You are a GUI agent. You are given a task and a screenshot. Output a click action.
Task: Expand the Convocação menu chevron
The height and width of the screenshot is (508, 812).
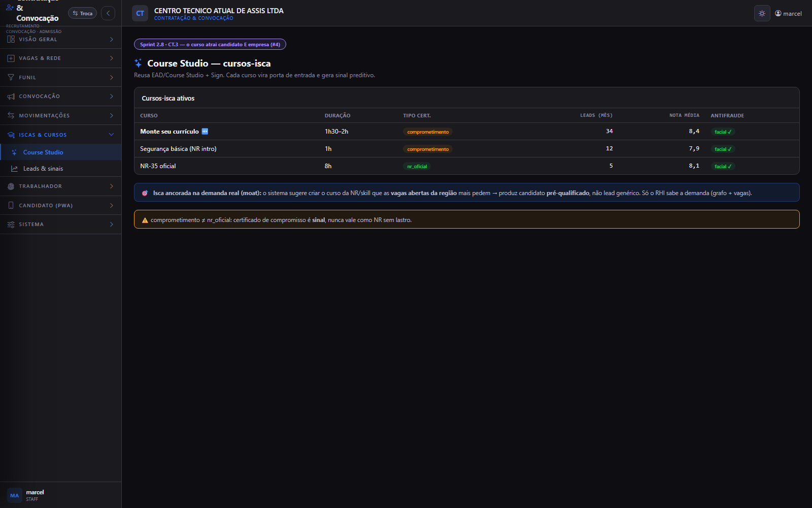click(111, 97)
